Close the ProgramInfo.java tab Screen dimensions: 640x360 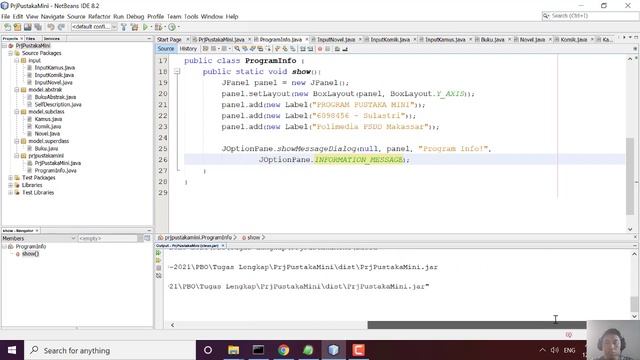(x=307, y=40)
